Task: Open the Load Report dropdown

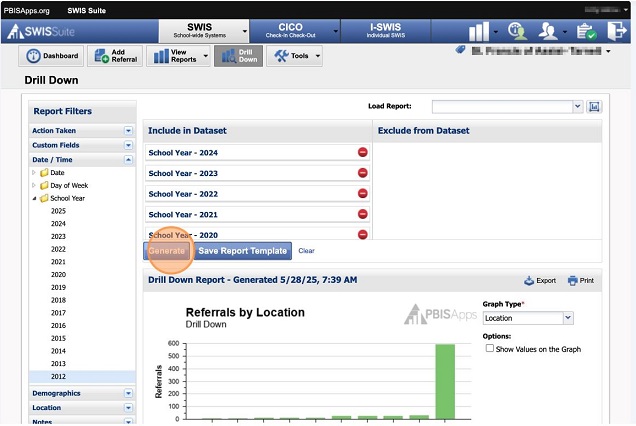Action: point(577,107)
